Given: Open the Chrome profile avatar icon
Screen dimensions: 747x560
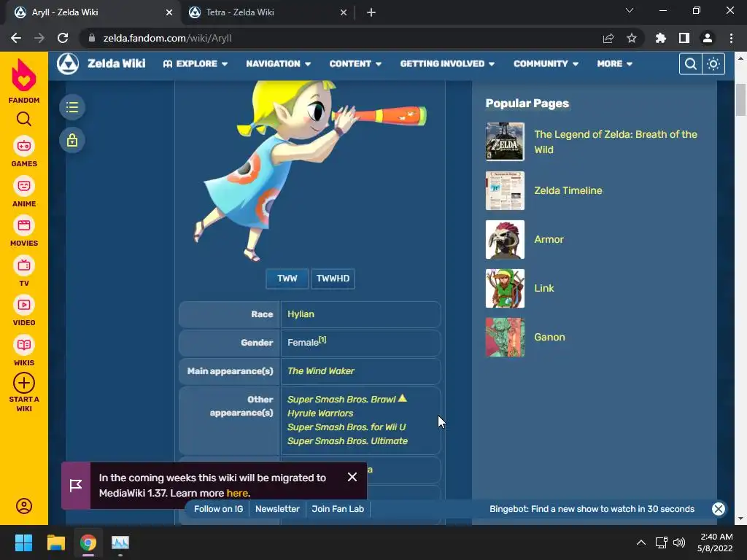Looking at the screenshot, I should 708,38.
